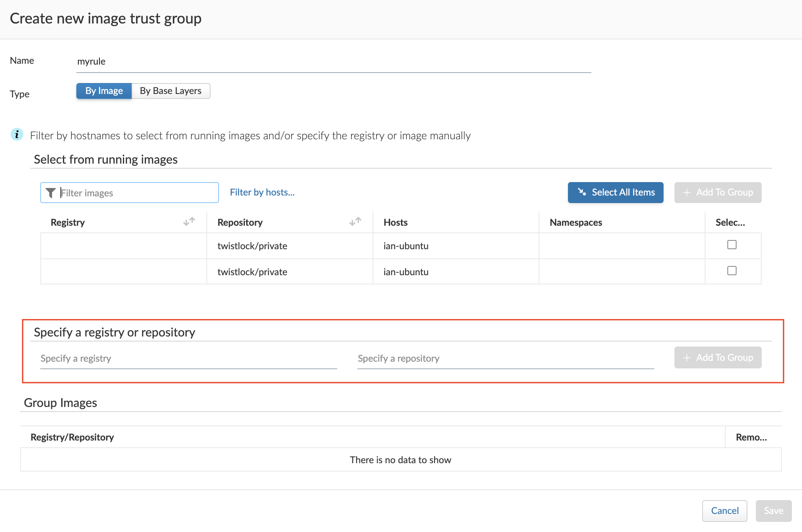
Task: Sort by the Registry column arrows
Action: [x=189, y=222]
